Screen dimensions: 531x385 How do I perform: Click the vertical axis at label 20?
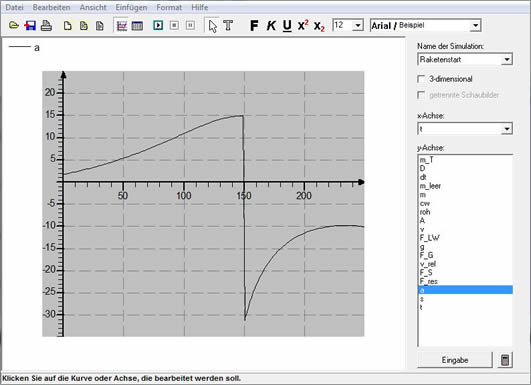tap(50, 92)
